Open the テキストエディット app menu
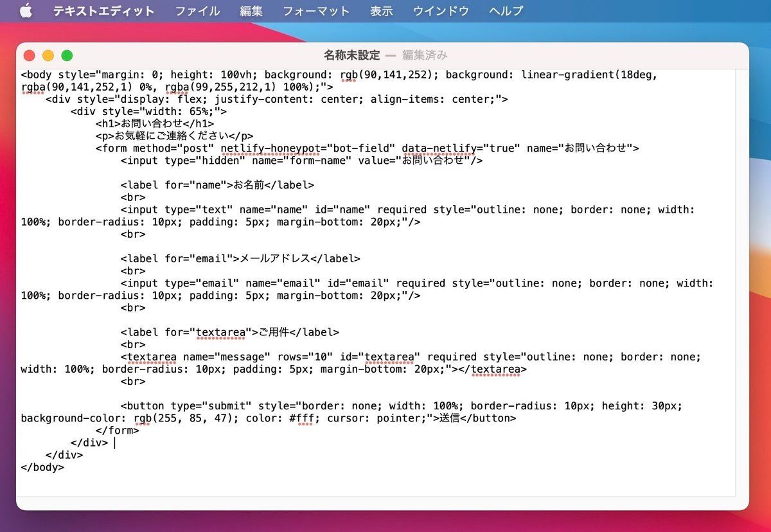 [103, 11]
